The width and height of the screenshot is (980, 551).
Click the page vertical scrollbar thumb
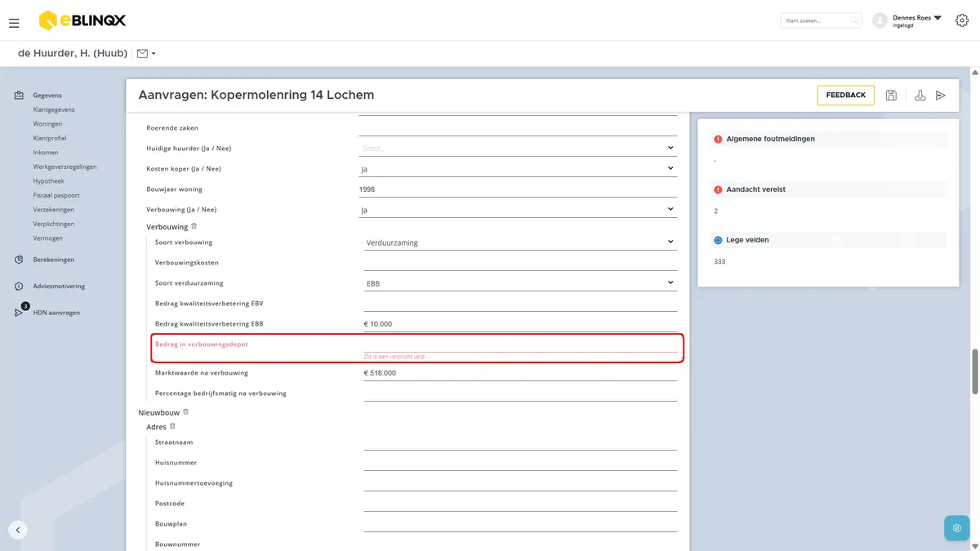coord(974,371)
